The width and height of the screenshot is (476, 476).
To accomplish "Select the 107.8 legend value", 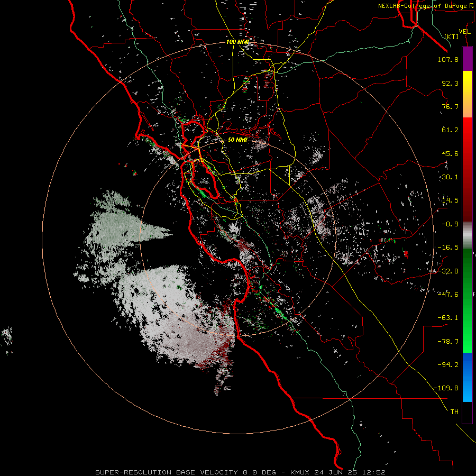I will (448, 59).
